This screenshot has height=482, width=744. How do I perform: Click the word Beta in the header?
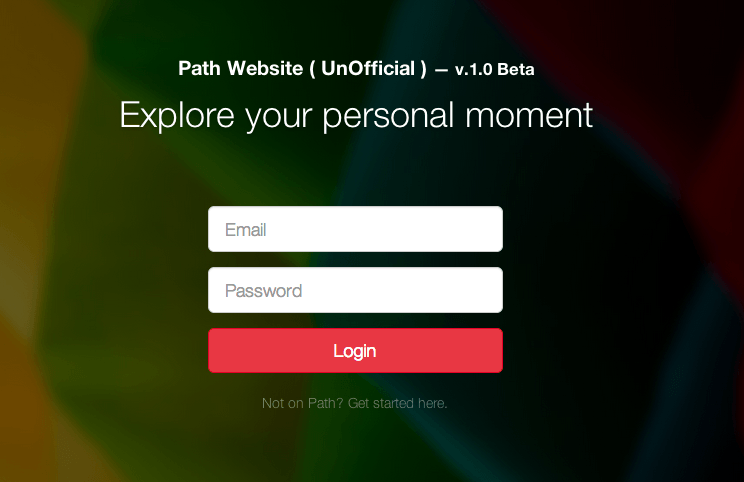(516, 70)
